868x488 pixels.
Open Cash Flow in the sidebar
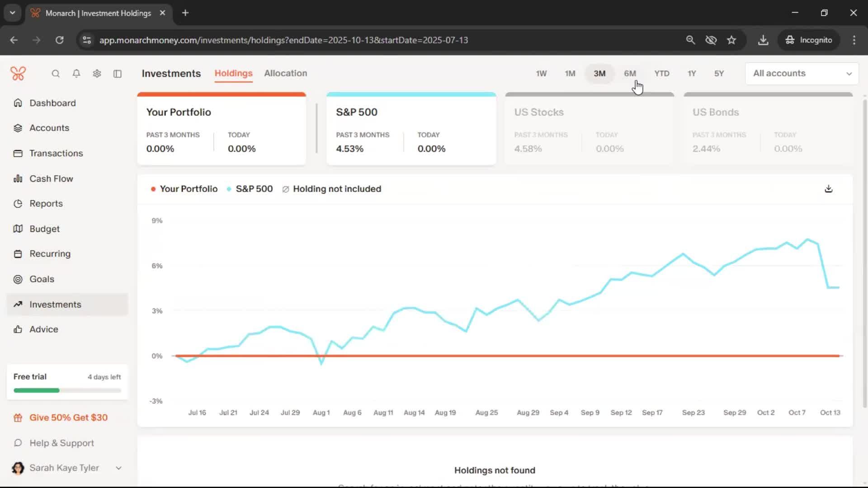[51, 178]
